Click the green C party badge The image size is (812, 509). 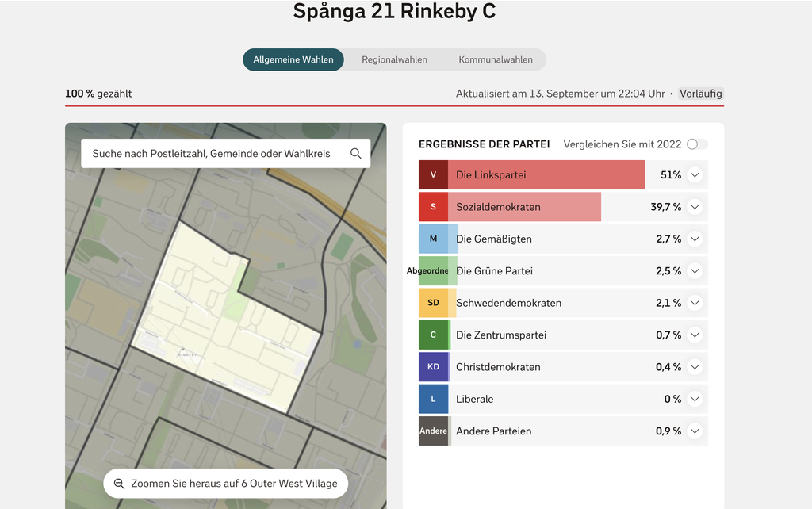pyautogui.click(x=433, y=335)
